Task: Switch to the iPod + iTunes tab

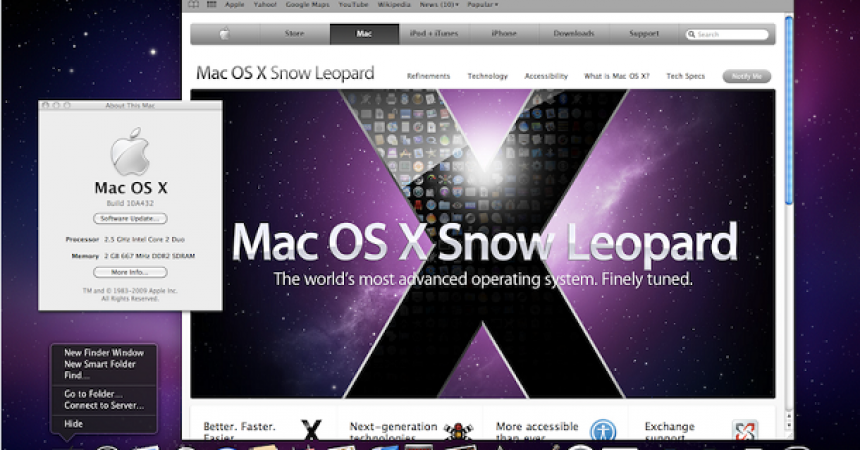Action: (x=434, y=34)
